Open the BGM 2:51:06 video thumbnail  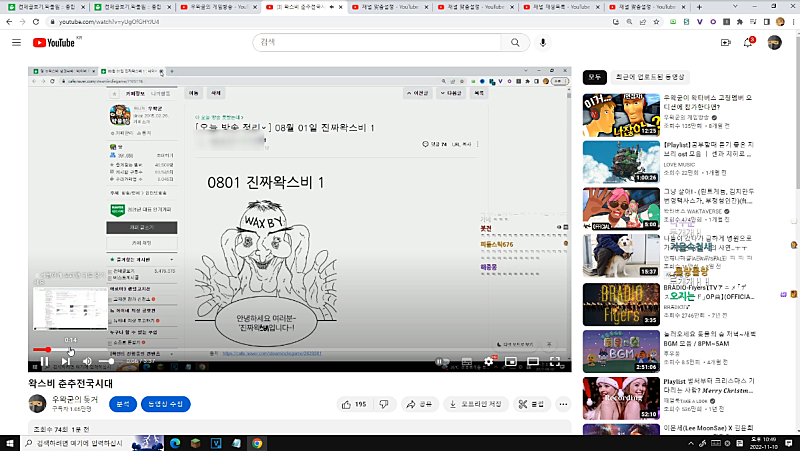point(621,351)
